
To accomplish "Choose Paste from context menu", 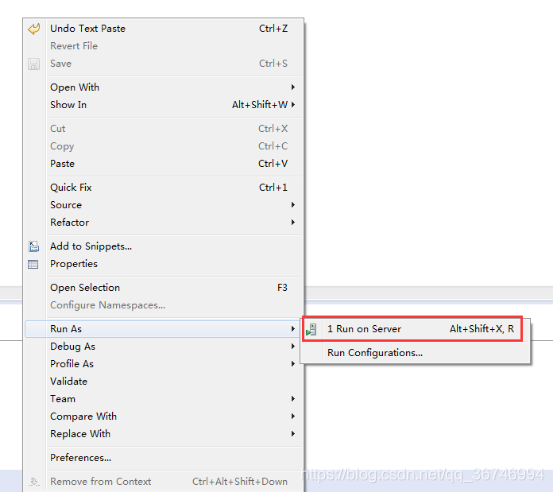I will [x=163, y=164].
